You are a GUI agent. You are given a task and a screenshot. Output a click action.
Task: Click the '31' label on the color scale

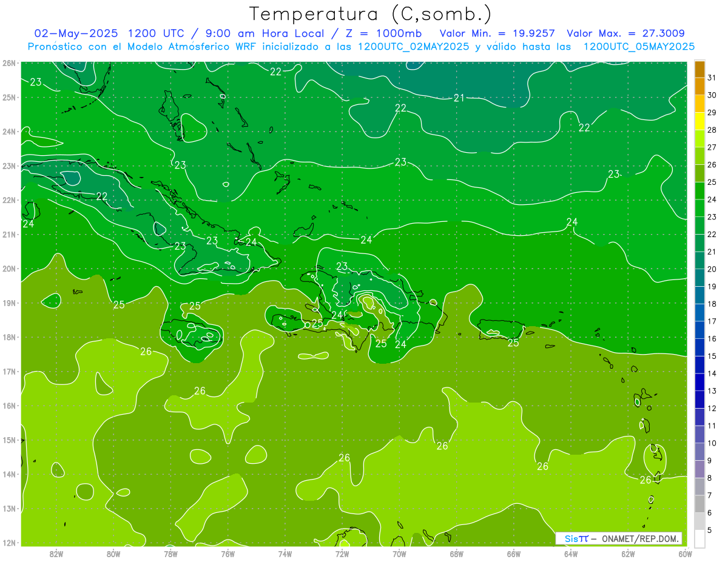coord(712,78)
